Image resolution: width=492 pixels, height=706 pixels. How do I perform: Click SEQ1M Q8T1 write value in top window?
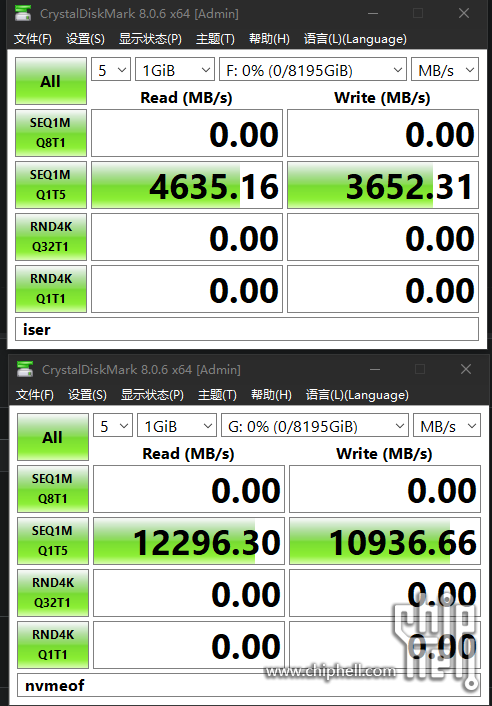383,133
